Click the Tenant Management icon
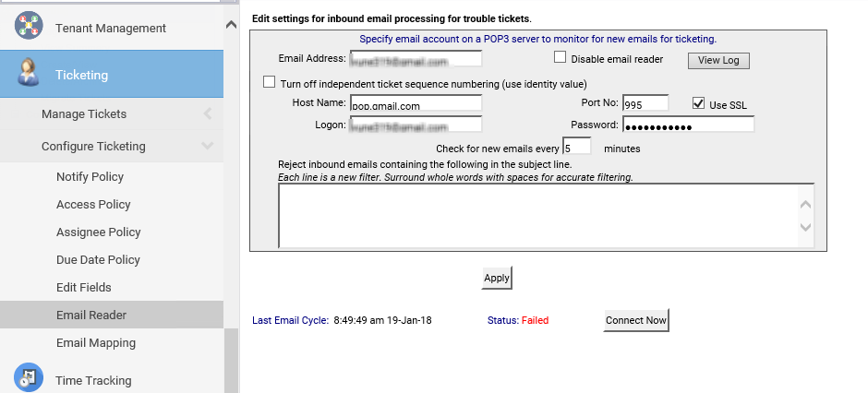Screen dimensions: 868x393 (29, 27)
